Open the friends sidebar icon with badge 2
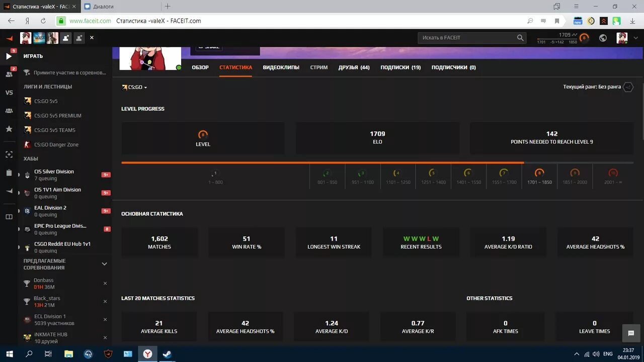Screen dimensions: 644x362 (x=9, y=74)
